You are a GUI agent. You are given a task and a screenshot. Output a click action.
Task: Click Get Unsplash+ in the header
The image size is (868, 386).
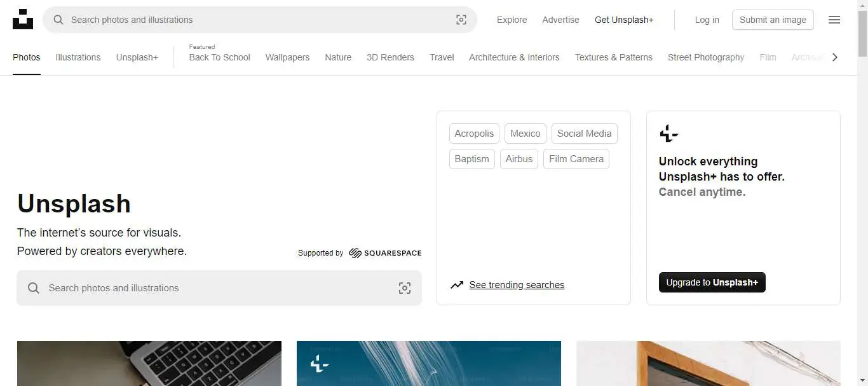pos(624,20)
